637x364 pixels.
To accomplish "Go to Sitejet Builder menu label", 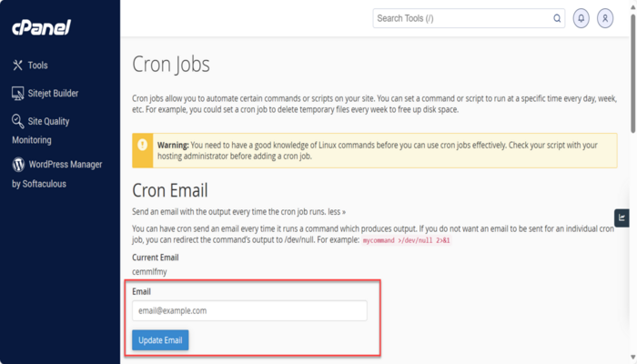I will 53,93.
